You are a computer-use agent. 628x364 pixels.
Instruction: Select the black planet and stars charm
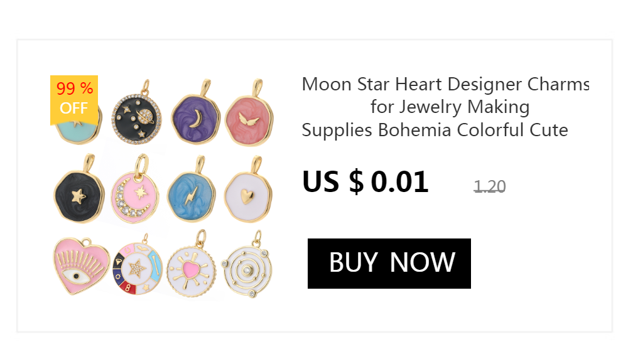pyautogui.click(x=137, y=118)
